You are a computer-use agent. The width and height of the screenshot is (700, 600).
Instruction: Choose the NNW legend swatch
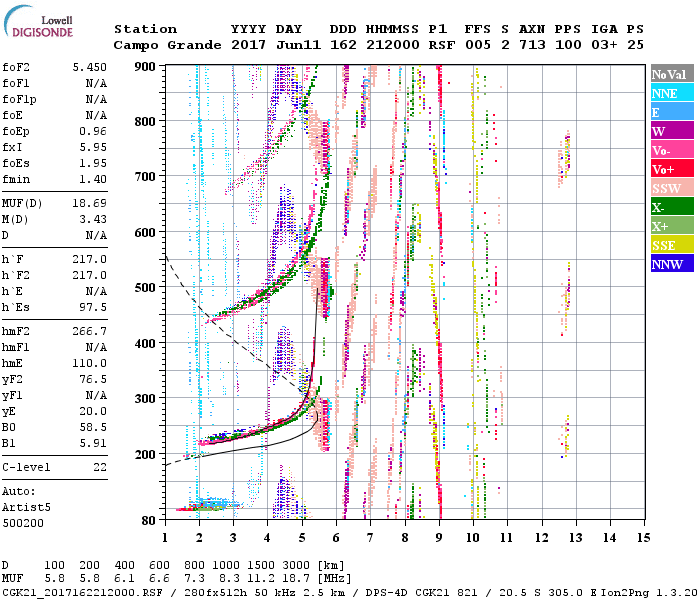672,263
